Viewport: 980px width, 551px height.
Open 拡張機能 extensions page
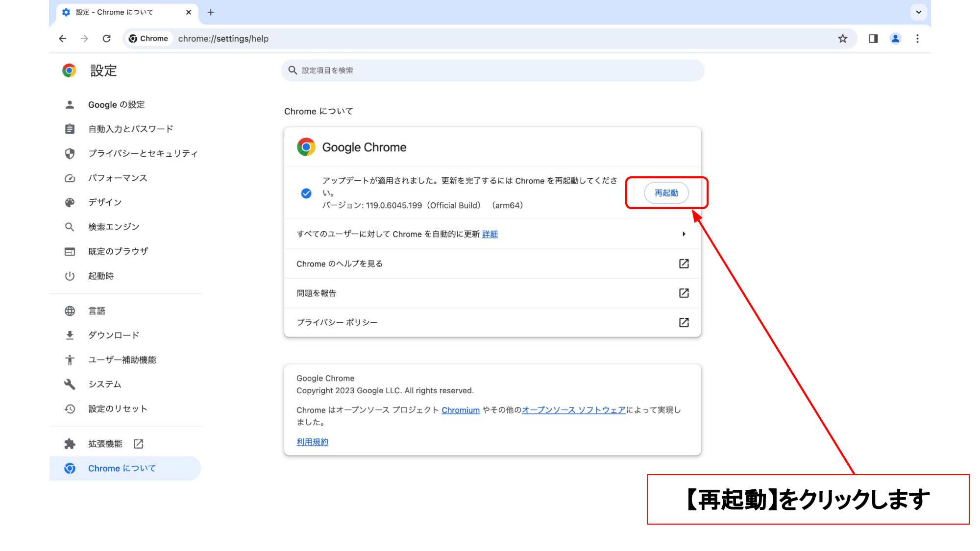[105, 444]
